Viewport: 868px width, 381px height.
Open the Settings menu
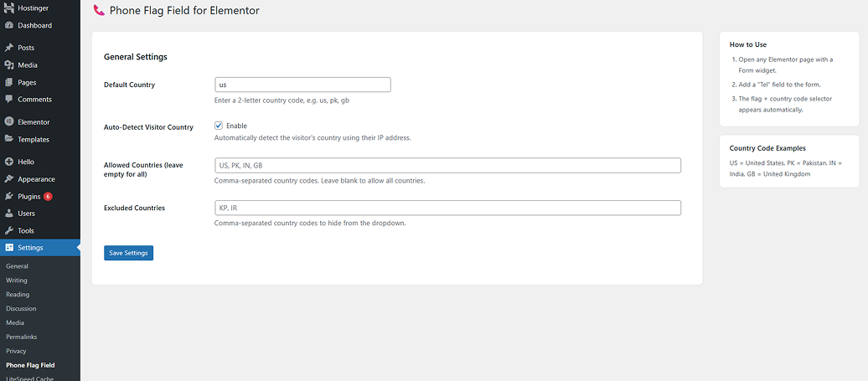point(40,248)
